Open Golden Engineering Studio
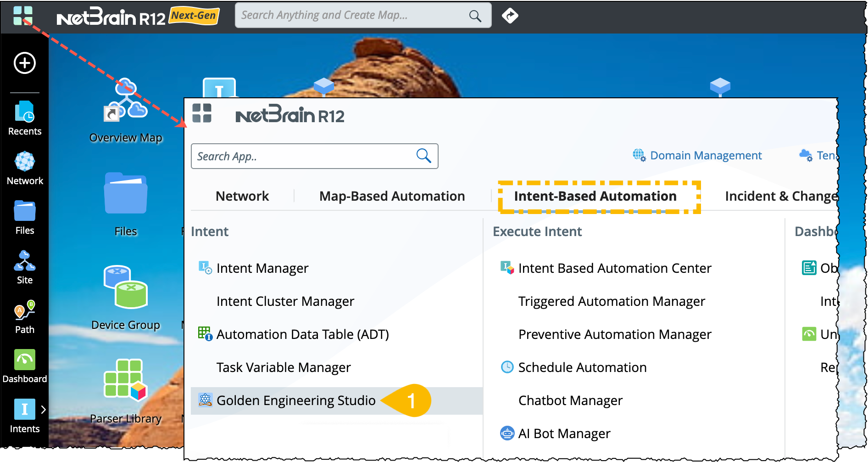Image resolution: width=868 pixels, height=462 pixels. coord(337,401)
